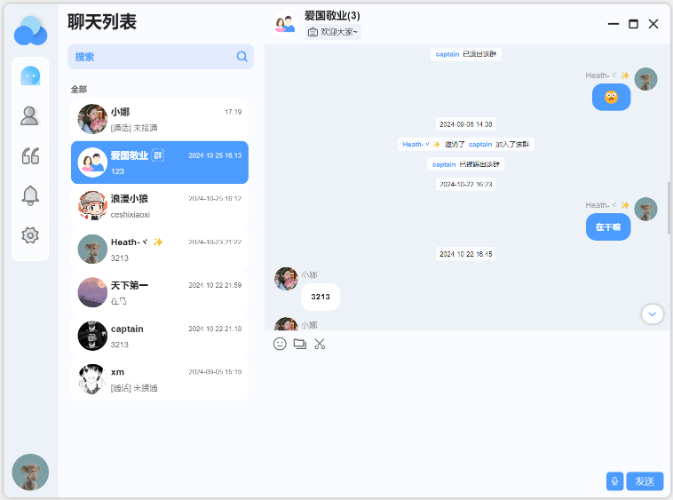Click captain link in first system notice
The height and width of the screenshot is (500, 673).
point(447,54)
